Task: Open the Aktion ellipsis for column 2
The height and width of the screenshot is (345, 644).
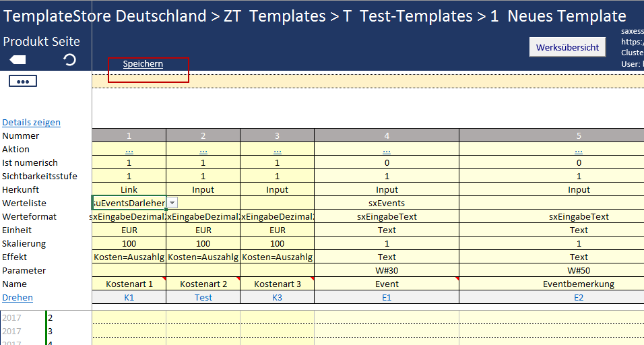Action: click(x=203, y=150)
